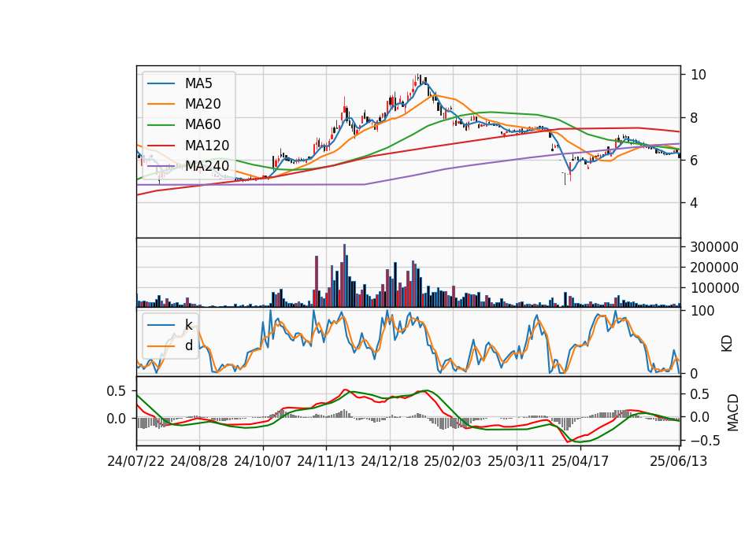Click the price axis value 4
The height and width of the screenshot is (543, 756).
point(695,203)
